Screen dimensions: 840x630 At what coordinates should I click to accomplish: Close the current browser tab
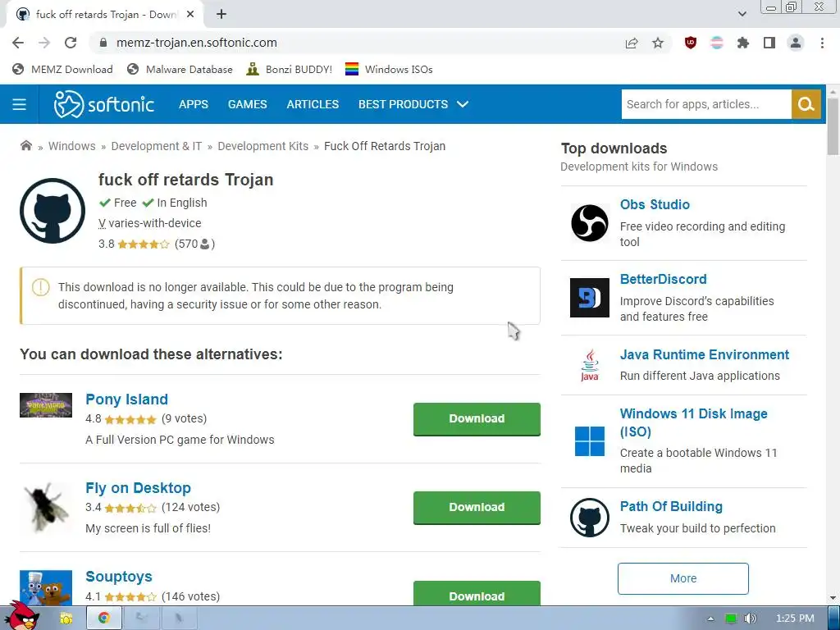point(189,15)
